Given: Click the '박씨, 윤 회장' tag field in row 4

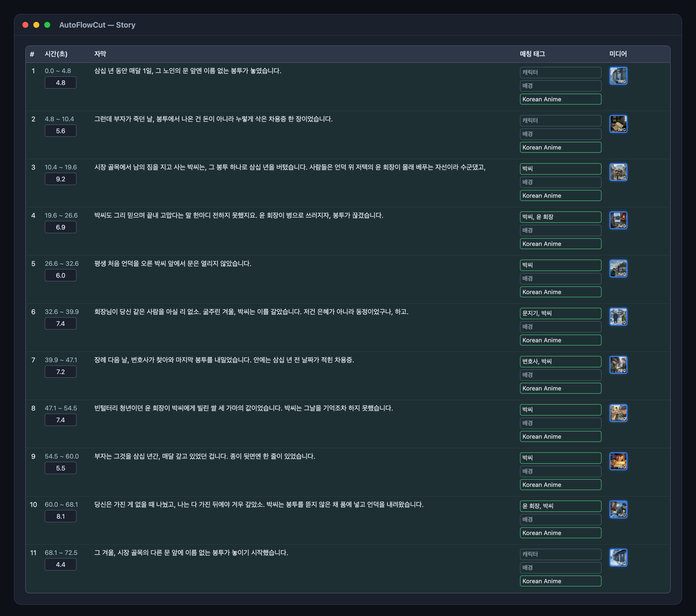Looking at the screenshot, I should point(560,217).
